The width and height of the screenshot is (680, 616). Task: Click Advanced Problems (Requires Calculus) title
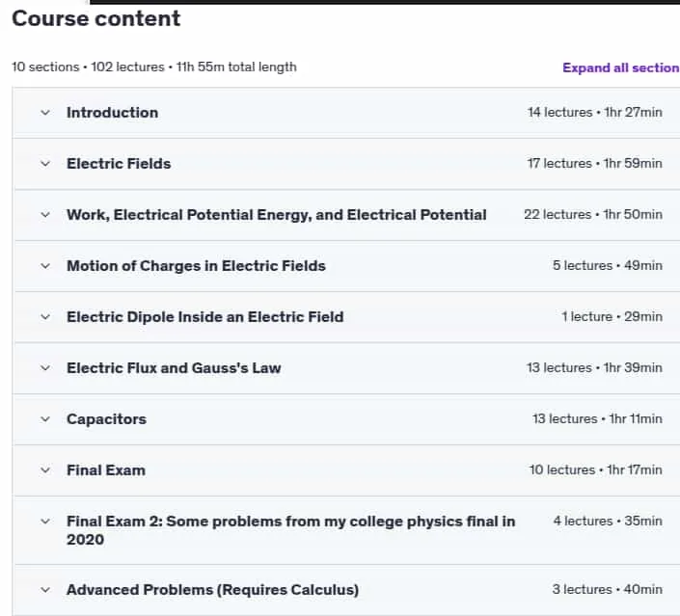[212, 590]
